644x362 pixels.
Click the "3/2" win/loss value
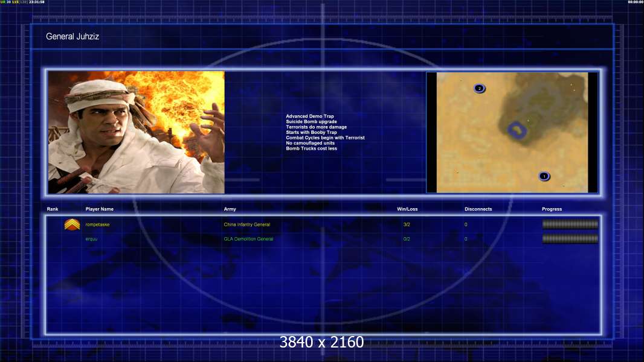[407, 224]
